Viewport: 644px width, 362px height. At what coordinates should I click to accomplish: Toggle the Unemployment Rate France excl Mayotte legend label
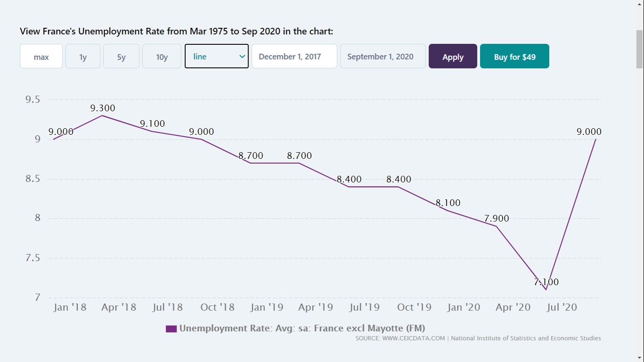(x=302, y=328)
